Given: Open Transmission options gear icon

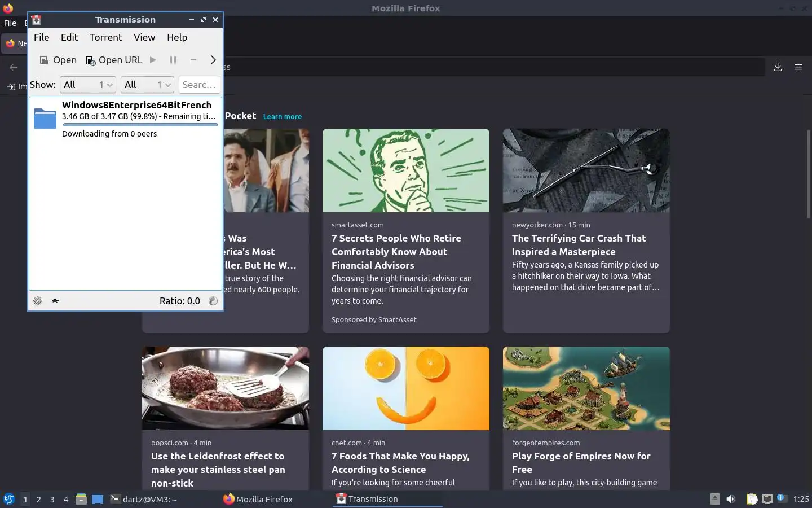Looking at the screenshot, I should point(38,301).
